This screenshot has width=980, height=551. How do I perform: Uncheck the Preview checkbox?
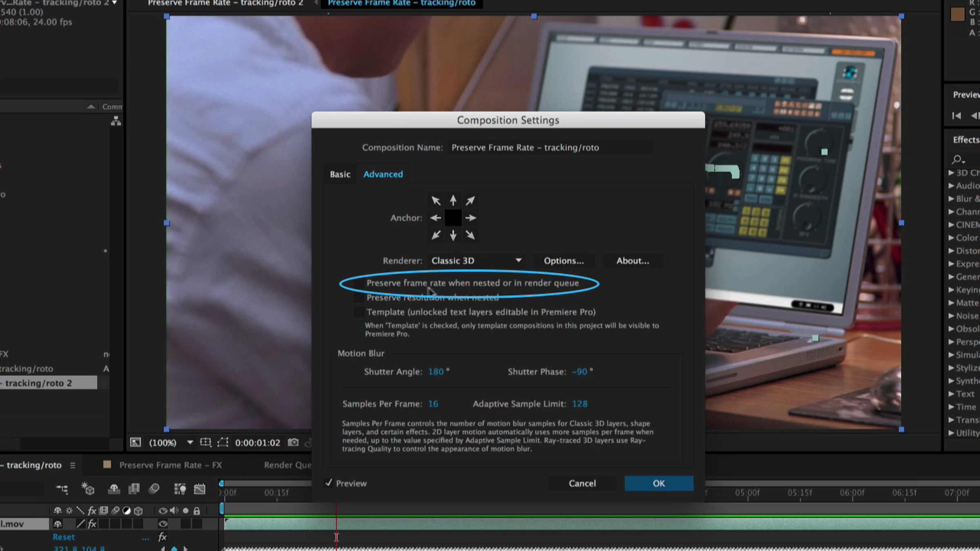pos(329,483)
